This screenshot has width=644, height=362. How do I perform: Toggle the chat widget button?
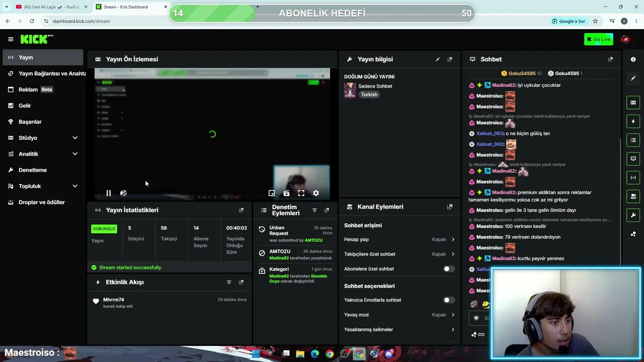click(633, 159)
